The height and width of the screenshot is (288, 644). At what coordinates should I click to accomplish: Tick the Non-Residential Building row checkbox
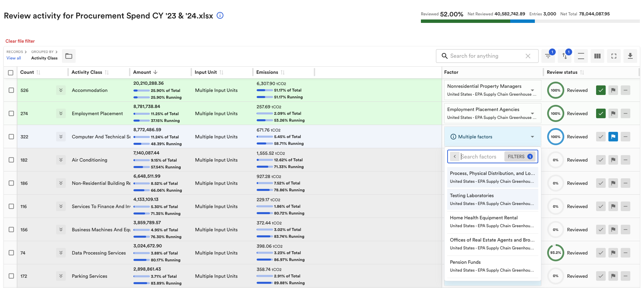coord(11,183)
